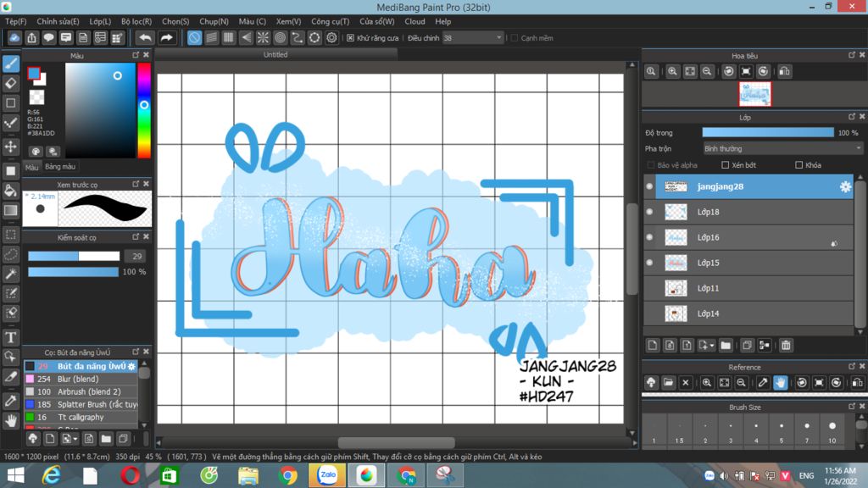Click the hue color strip

(x=144, y=111)
